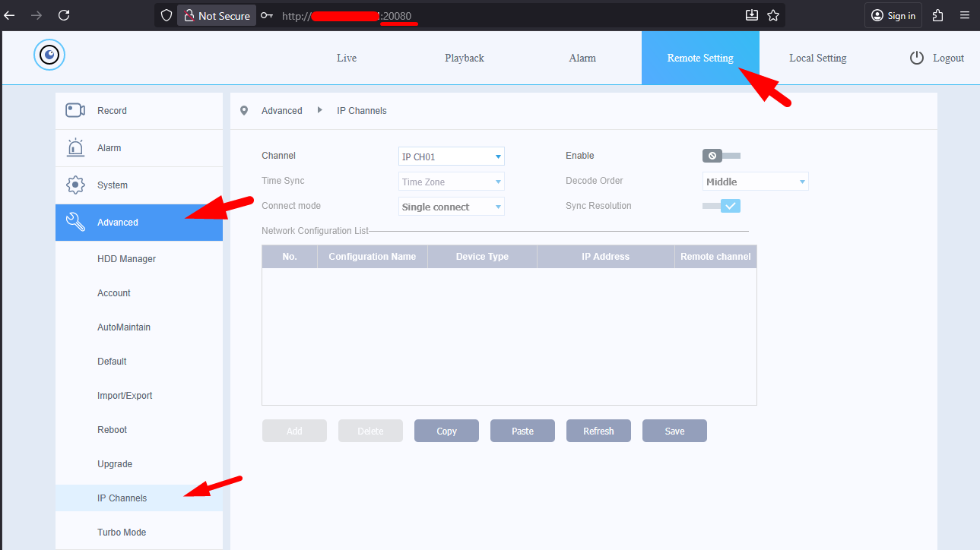Select HDD Manager in the Advanced submenu
980x550 pixels.
point(126,259)
